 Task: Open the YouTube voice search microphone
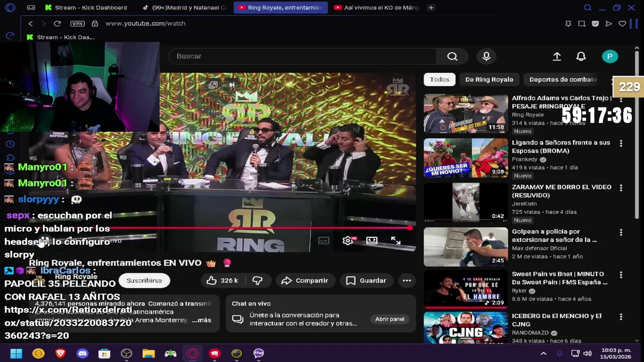pyautogui.click(x=486, y=56)
